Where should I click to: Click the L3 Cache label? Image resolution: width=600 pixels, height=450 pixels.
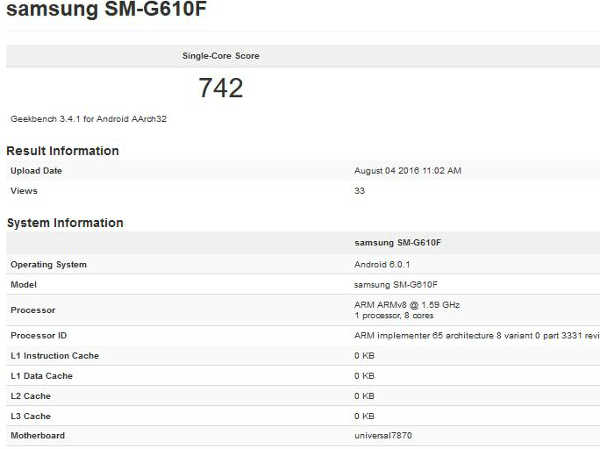[31, 416]
